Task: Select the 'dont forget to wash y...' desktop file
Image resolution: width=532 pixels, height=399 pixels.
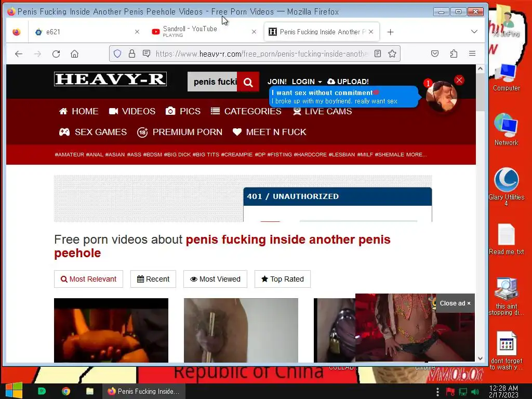Action: point(506,351)
